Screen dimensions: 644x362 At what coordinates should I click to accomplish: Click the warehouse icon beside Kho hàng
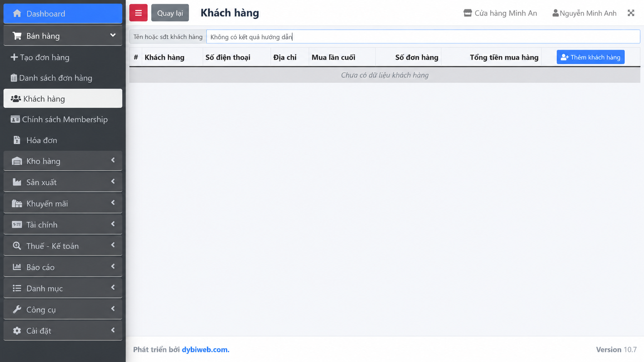point(17,161)
